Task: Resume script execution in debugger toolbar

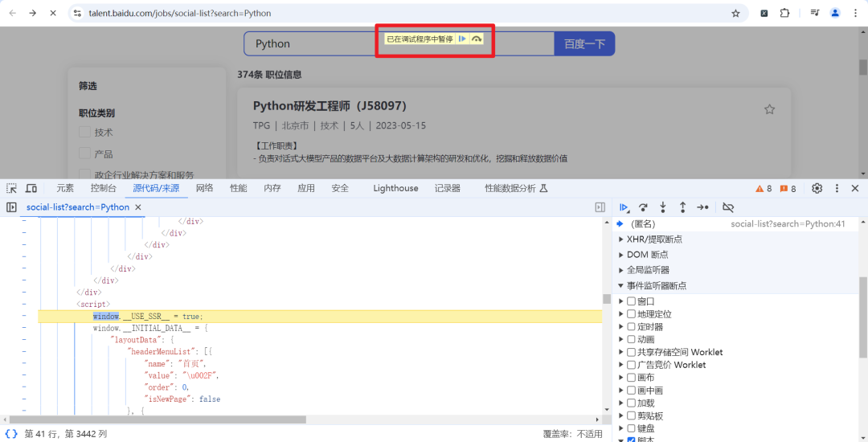Action: point(624,207)
